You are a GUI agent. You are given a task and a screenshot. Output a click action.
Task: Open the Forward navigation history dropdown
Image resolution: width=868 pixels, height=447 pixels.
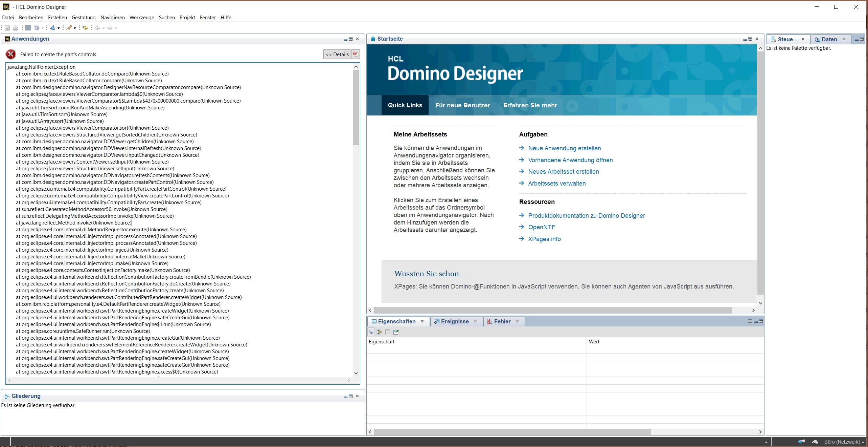(116, 28)
